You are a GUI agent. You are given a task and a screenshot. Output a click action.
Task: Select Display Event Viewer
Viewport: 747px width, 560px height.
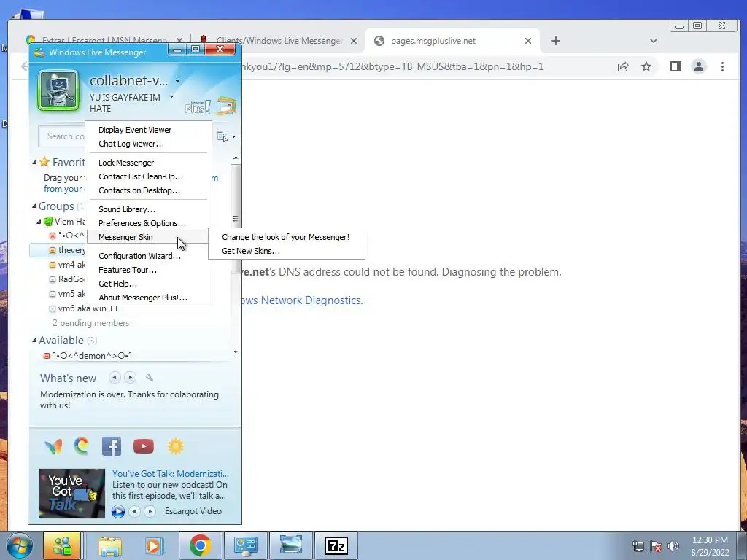click(x=148, y=130)
